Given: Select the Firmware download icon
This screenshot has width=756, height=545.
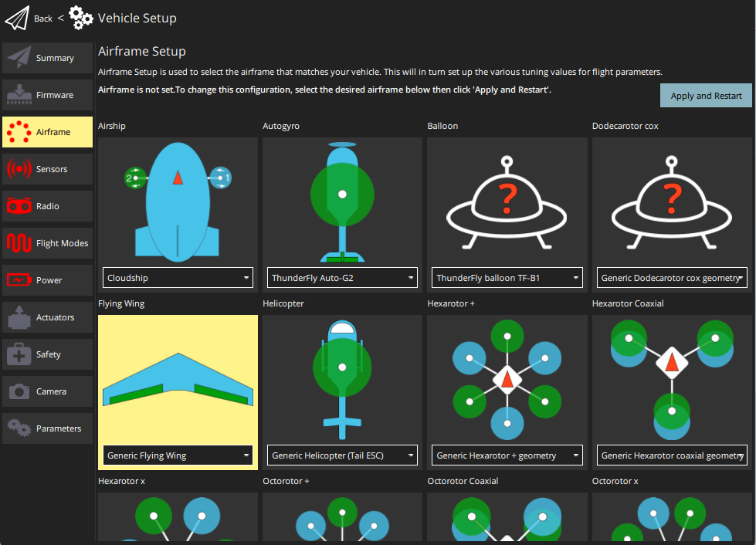Looking at the screenshot, I should [19, 95].
